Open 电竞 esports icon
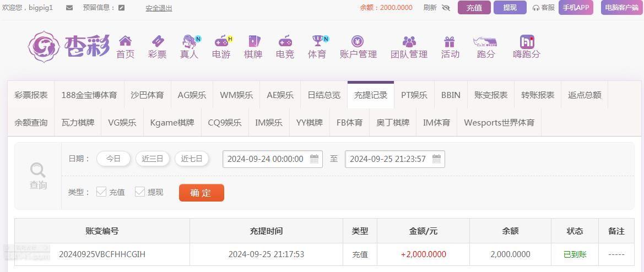The image size is (644, 272). pyautogui.click(x=285, y=41)
